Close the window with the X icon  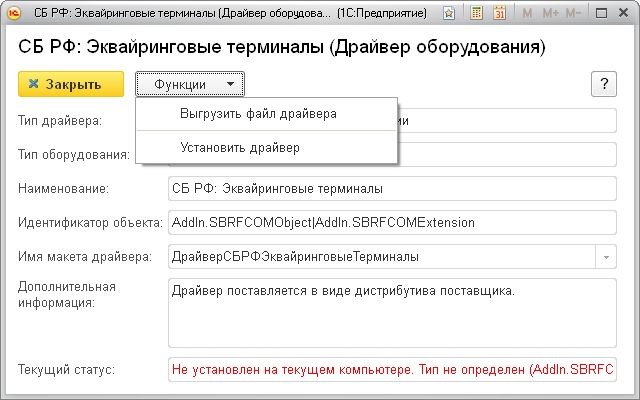coord(623,15)
